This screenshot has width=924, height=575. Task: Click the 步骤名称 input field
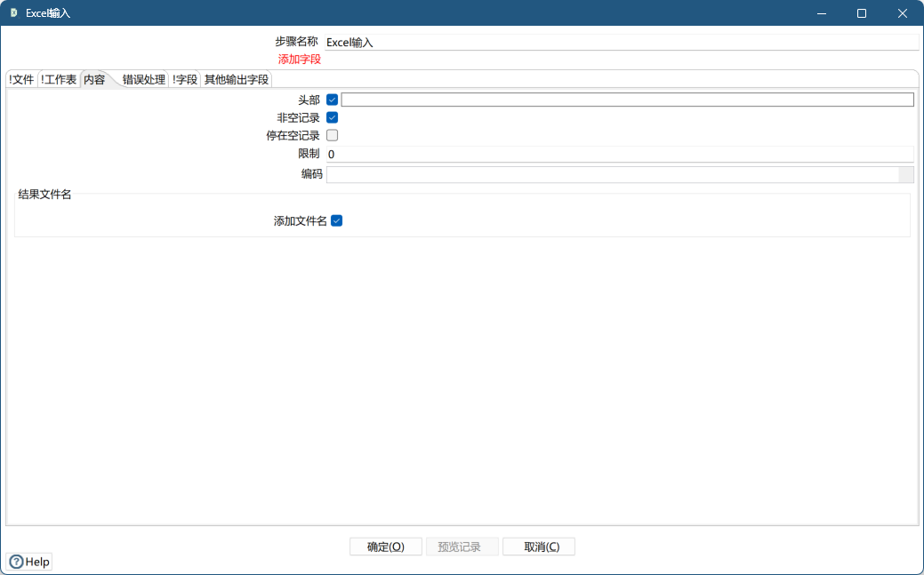(x=534, y=42)
